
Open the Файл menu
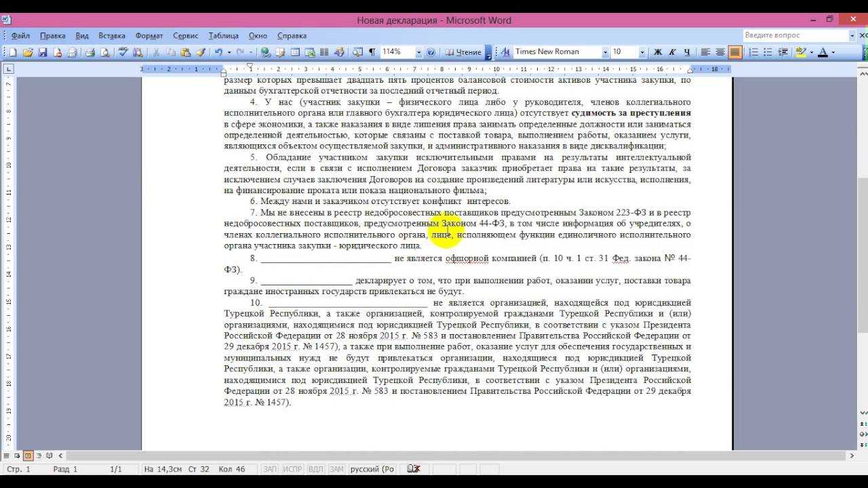point(20,35)
